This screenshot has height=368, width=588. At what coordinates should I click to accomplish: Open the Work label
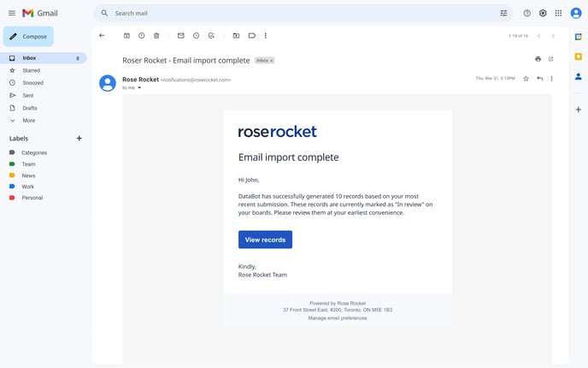(x=27, y=187)
